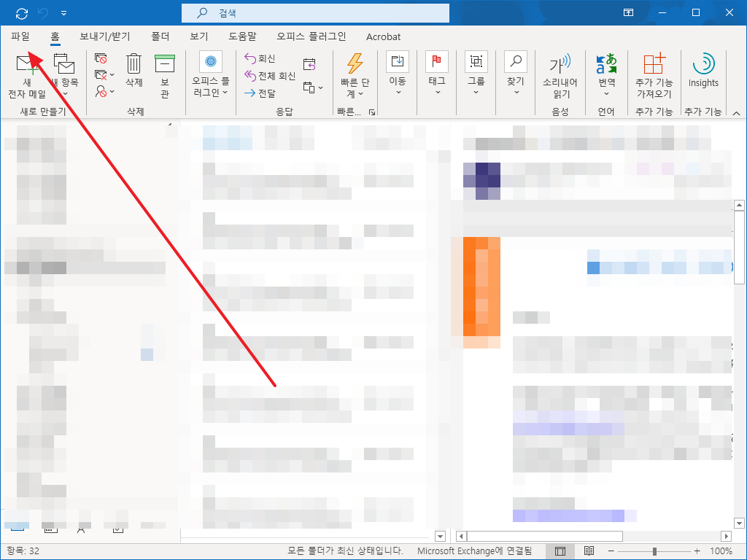Click reading pane scroll up arrow

[740, 206]
